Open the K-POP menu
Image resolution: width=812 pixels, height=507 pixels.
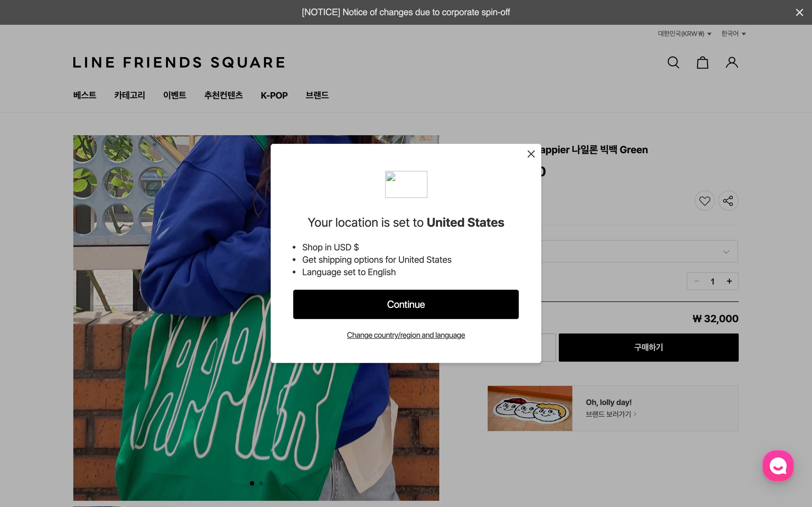point(274,95)
